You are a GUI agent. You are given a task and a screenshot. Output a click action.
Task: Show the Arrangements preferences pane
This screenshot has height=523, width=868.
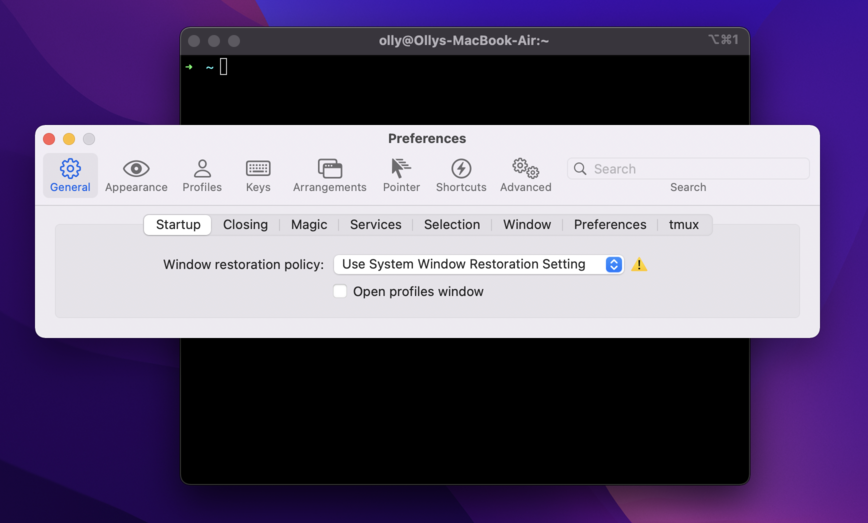click(329, 175)
